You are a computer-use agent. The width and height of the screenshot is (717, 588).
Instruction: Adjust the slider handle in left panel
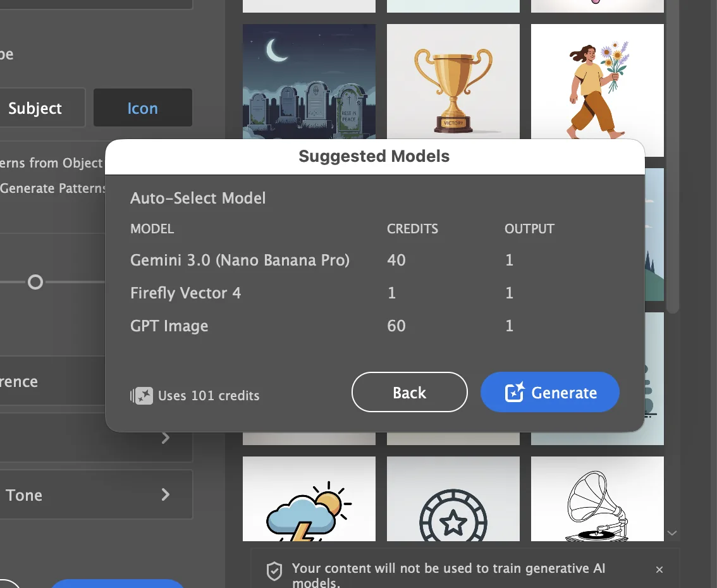point(35,282)
